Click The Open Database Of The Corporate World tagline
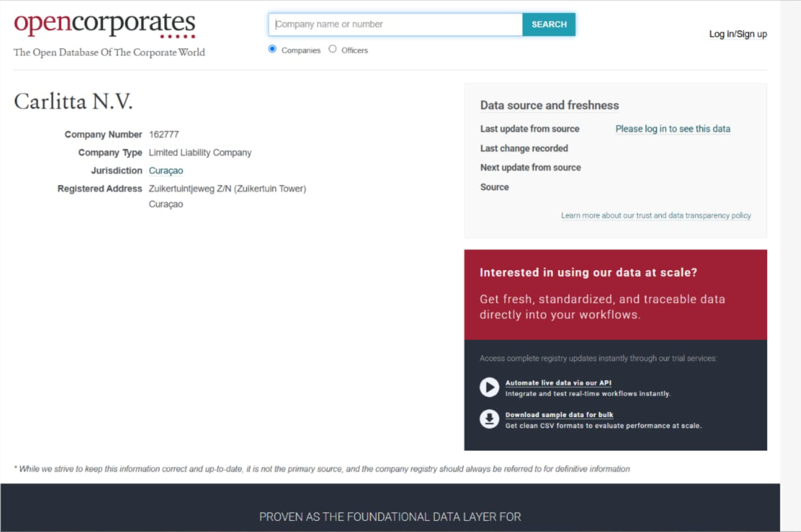 point(110,52)
